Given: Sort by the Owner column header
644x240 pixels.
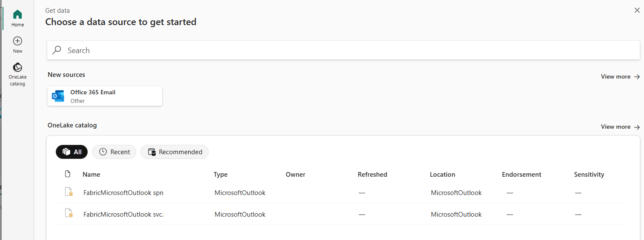Looking at the screenshot, I should tap(295, 174).
